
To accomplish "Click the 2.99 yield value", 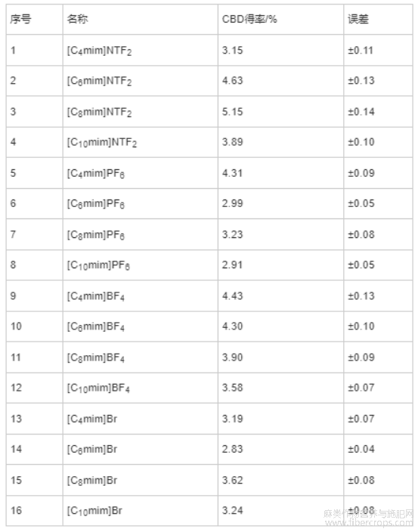I will pos(232,203).
